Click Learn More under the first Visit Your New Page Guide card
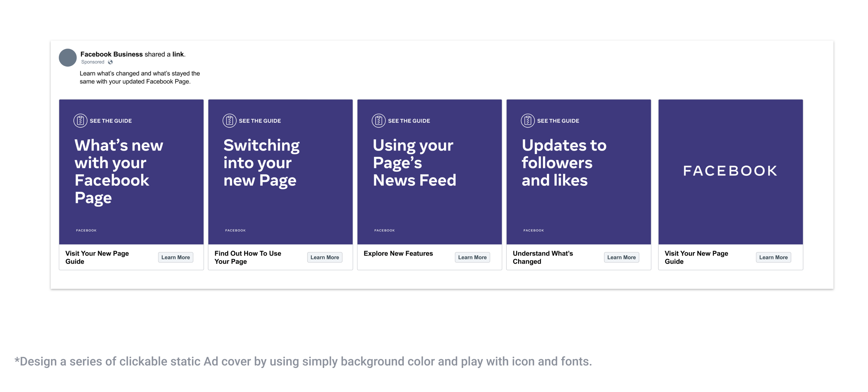Viewport: 868px width, 392px height. pyautogui.click(x=175, y=258)
